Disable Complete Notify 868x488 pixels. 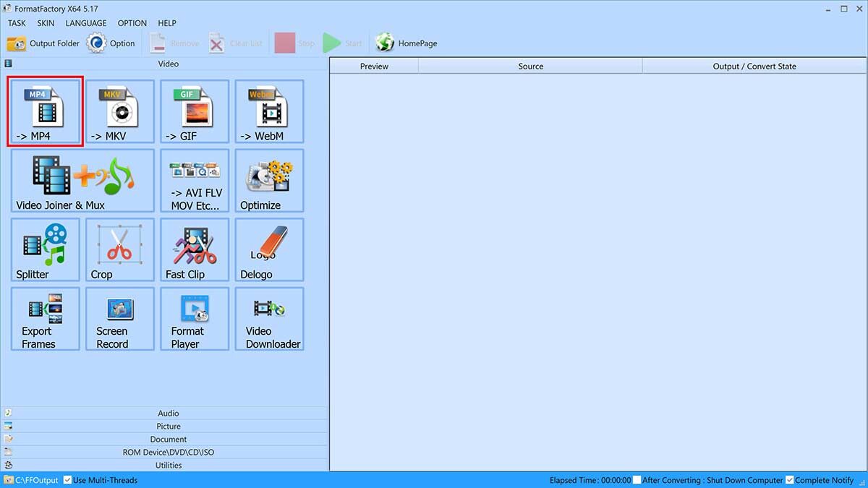(788, 479)
